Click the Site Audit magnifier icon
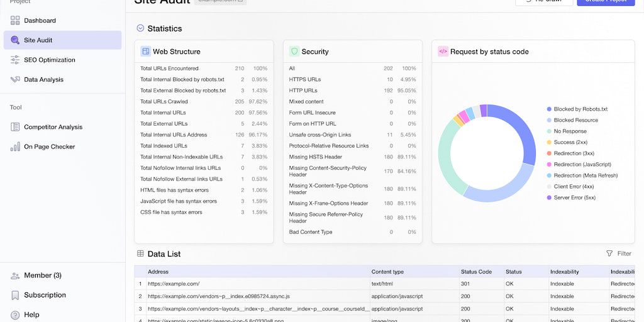644x322 pixels. [15, 40]
